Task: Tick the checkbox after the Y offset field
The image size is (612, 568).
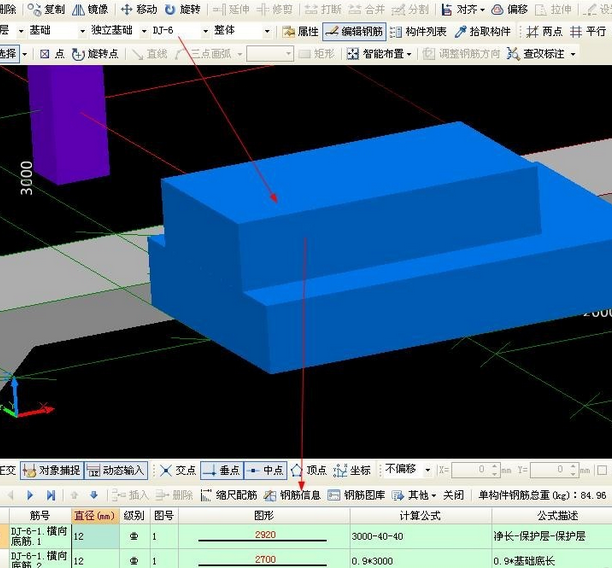Action: (602, 470)
